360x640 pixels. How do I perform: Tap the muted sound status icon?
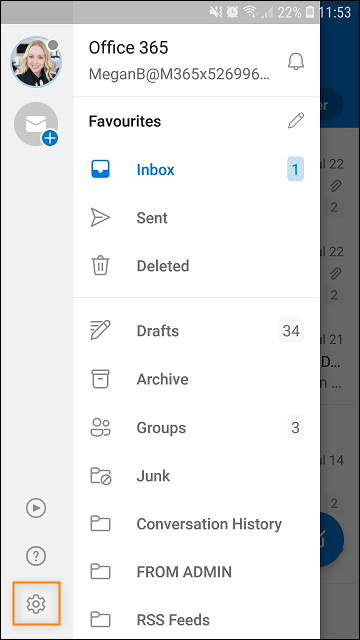coord(216,12)
